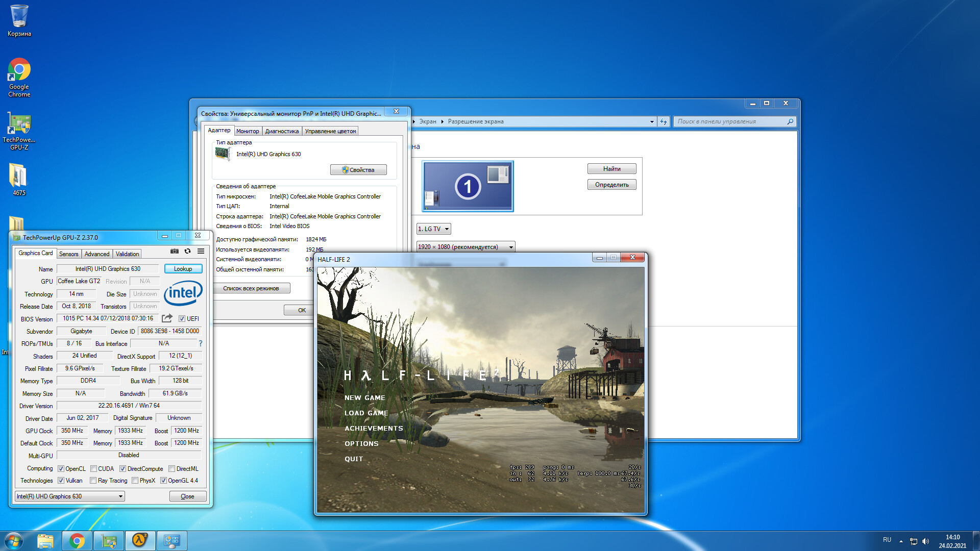
Task: Click the Lookup button in GPU-Z
Action: [183, 269]
